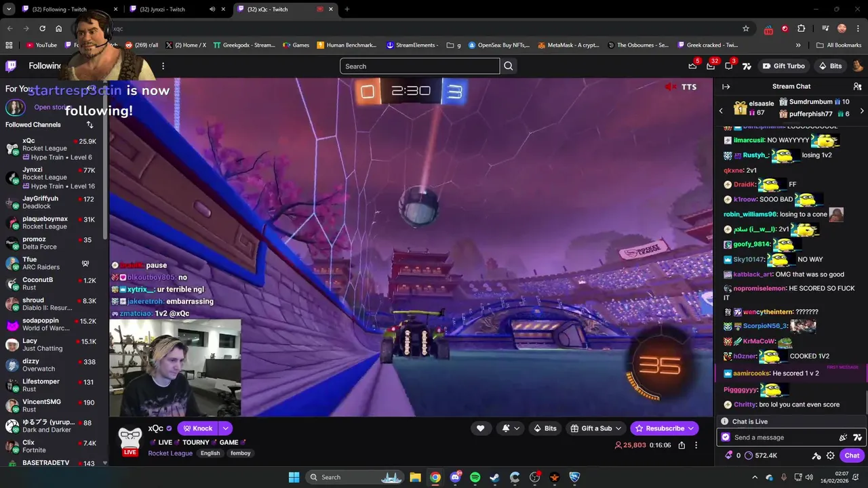Open Rocket League category link under title
The image size is (868, 488).
pyautogui.click(x=170, y=453)
